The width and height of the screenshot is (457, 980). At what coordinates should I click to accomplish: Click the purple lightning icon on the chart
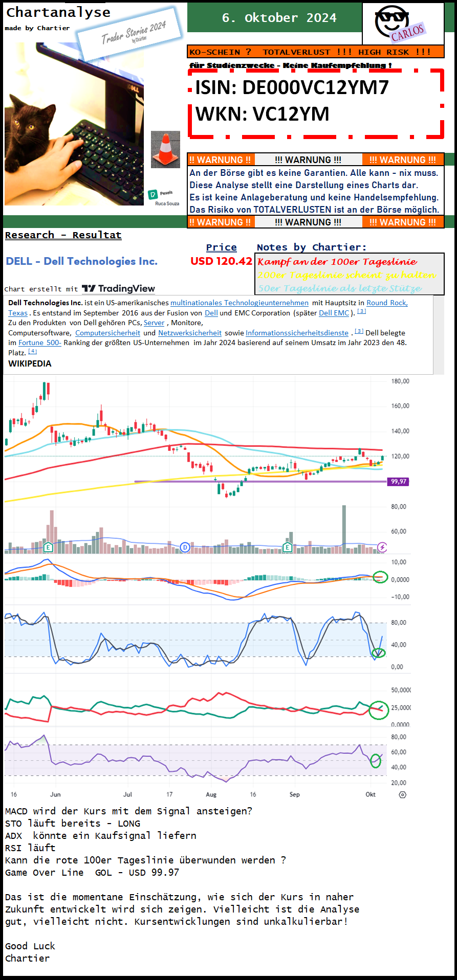[382, 548]
